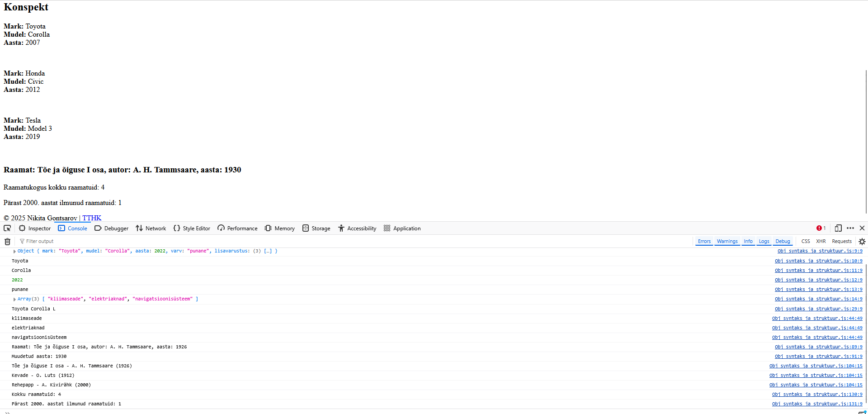Switch to the Debugger tab
Viewport: 868px width, 414px height.
pos(112,228)
